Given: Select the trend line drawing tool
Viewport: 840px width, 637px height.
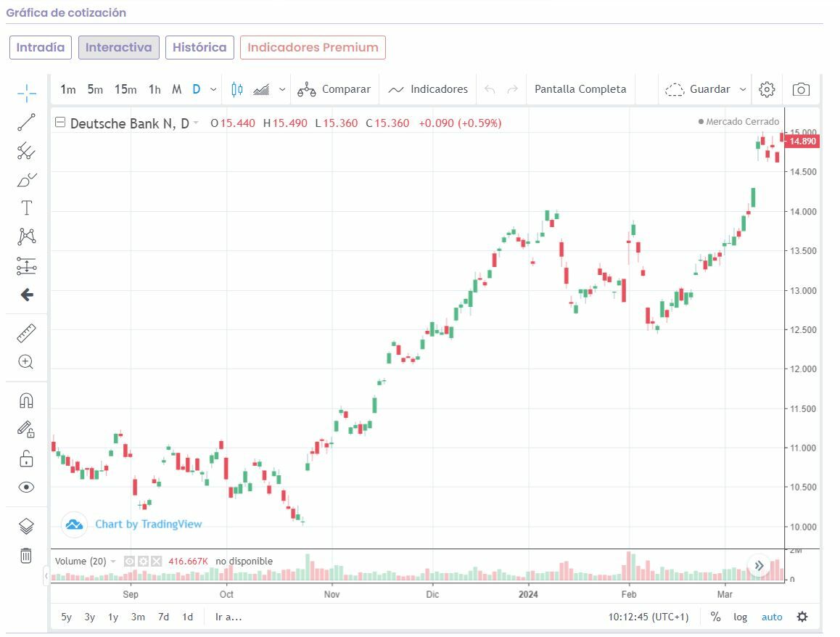Looking at the screenshot, I should point(26,122).
